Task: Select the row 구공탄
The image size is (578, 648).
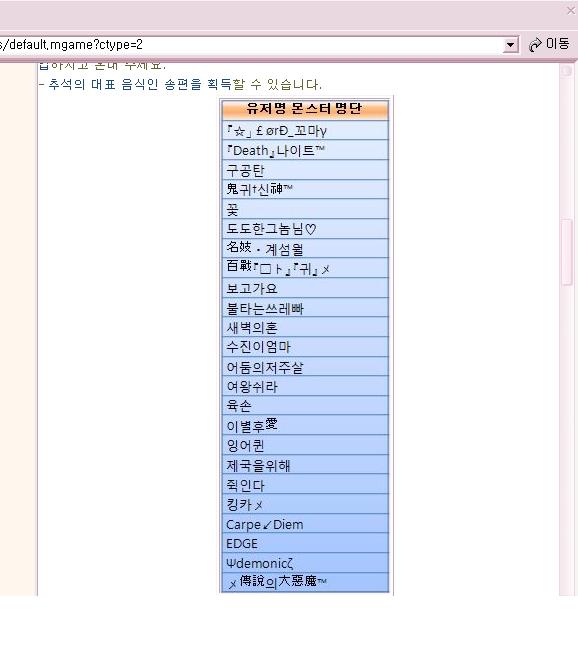Action: click(x=305, y=169)
